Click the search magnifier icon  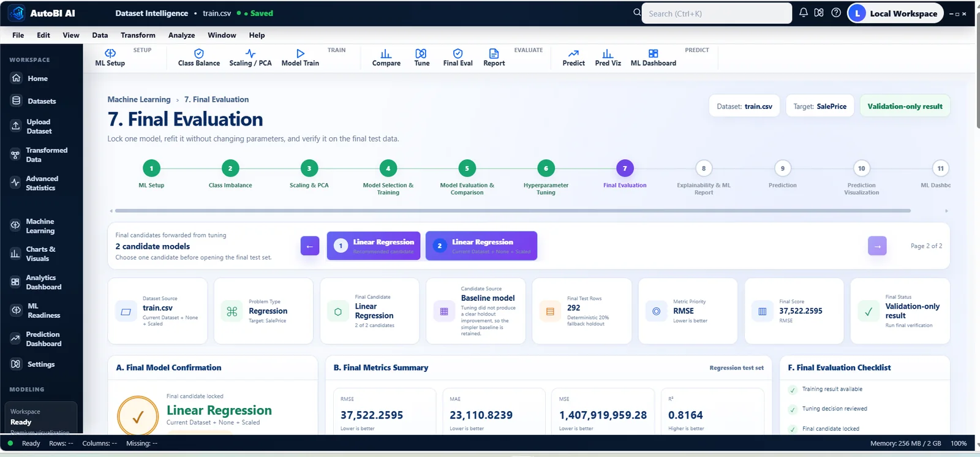[x=637, y=12]
